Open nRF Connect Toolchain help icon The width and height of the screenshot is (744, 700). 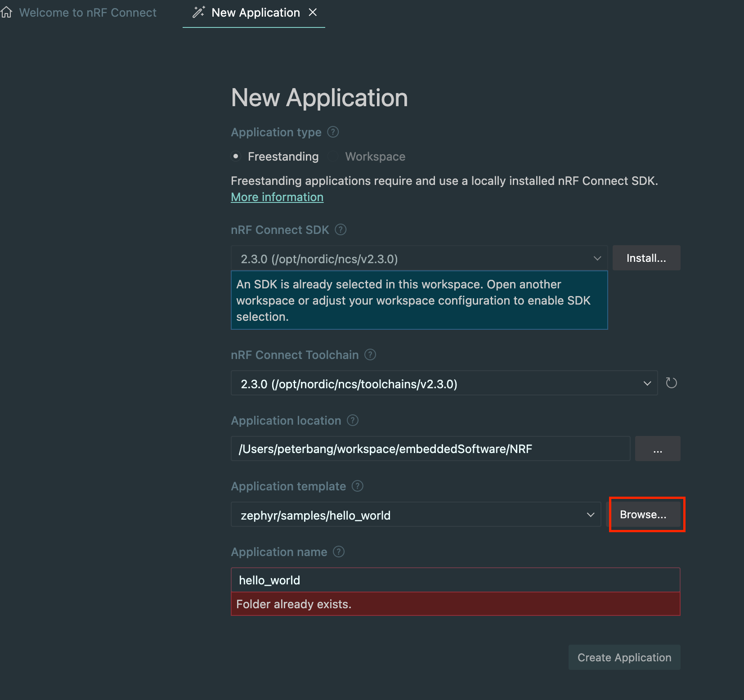pos(370,354)
